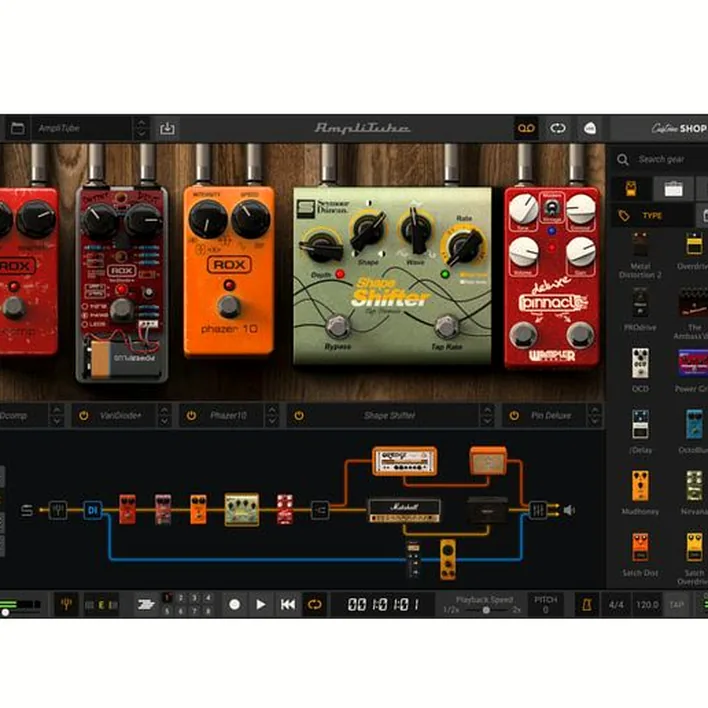Click the play button

[x=261, y=604]
